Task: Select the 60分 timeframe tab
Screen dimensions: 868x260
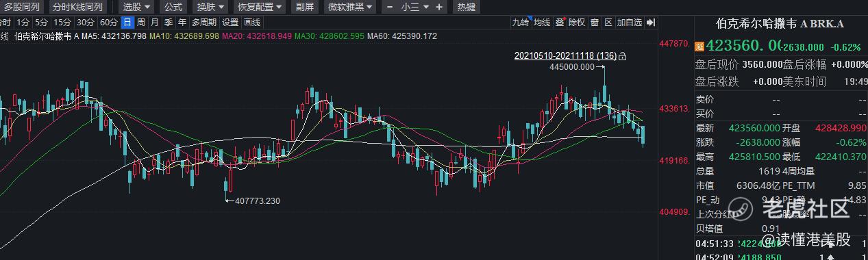Action: [108, 22]
